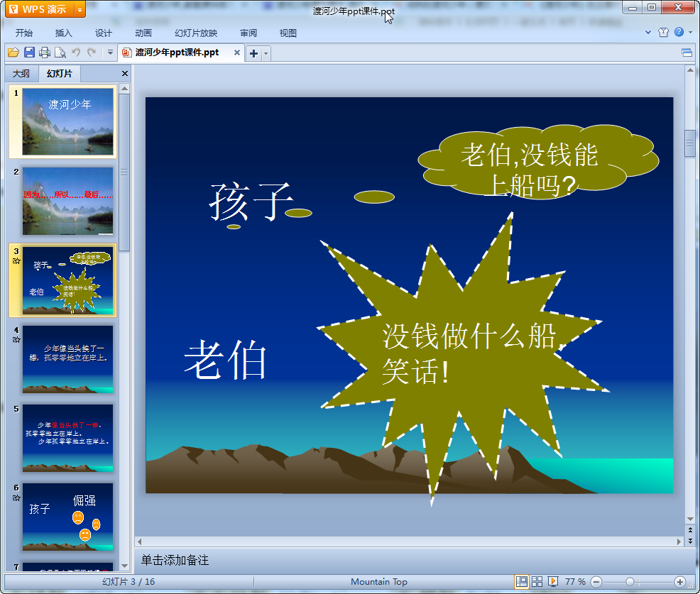Click thumbnail pane scroll up arrow
The image size is (700, 594).
124,89
